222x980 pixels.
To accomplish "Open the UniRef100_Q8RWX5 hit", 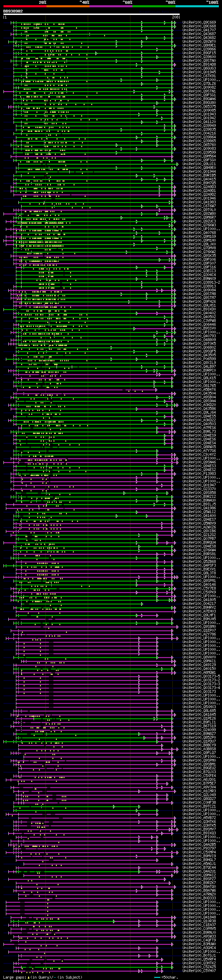I will coord(199,447).
